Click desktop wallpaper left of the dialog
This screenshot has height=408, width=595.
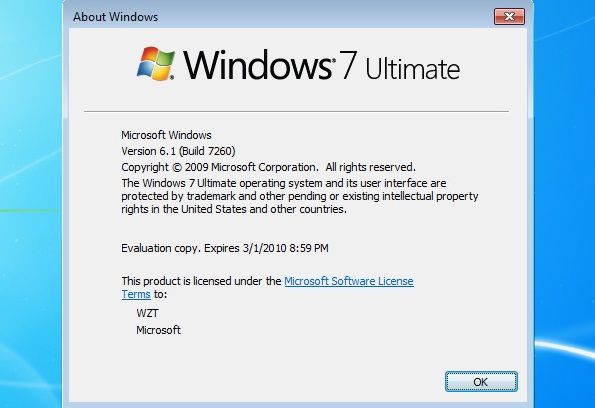(x=30, y=205)
